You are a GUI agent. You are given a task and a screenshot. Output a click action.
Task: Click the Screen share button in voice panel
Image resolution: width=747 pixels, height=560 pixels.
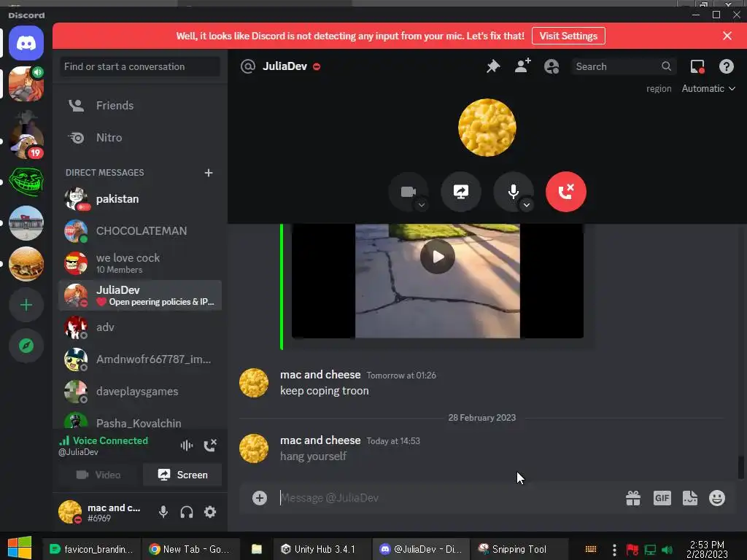(x=182, y=475)
